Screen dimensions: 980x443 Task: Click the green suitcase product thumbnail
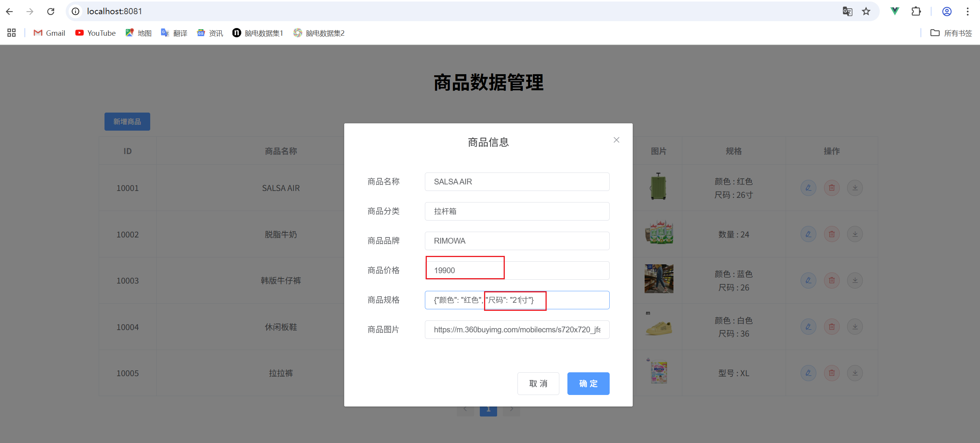(x=658, y=187)
